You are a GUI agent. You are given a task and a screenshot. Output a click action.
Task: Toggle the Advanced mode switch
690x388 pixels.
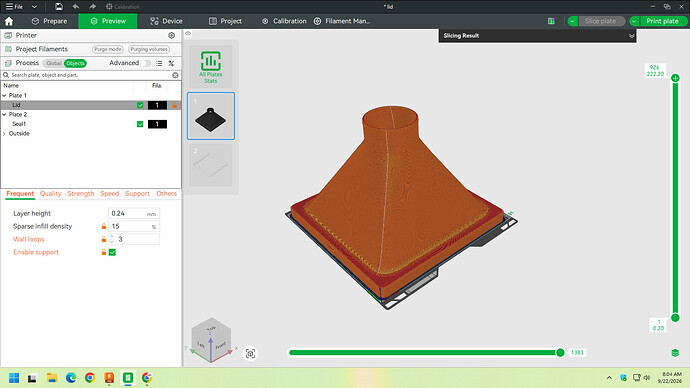point(146,63)
